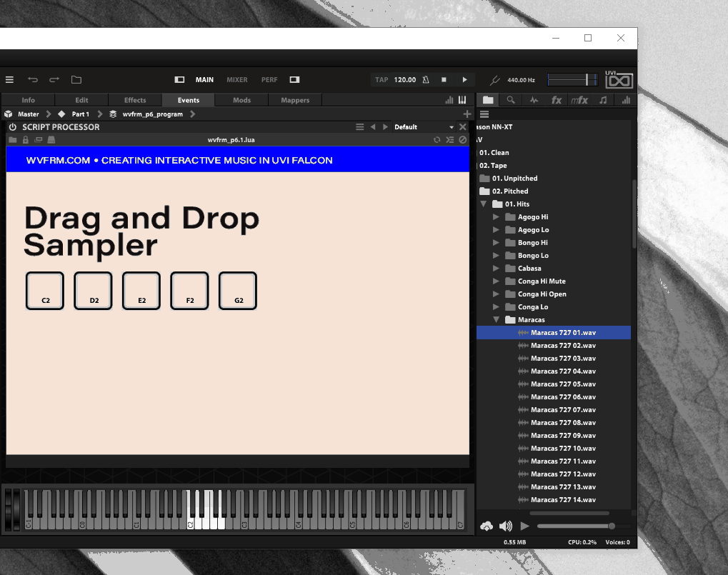The width and height of the screenshot is (728, 575).
Task: Click the G2 sample pad
Action: [x=238, y=291]
